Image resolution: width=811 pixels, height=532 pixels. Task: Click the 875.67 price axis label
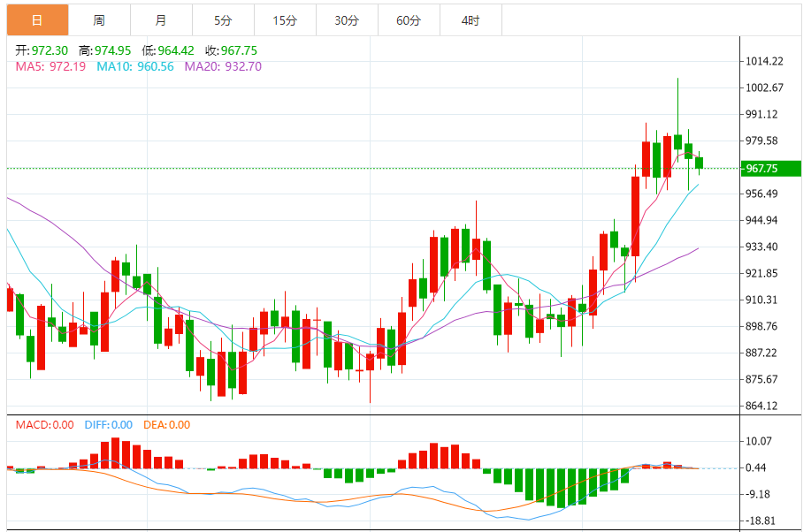tap(761, 379)
